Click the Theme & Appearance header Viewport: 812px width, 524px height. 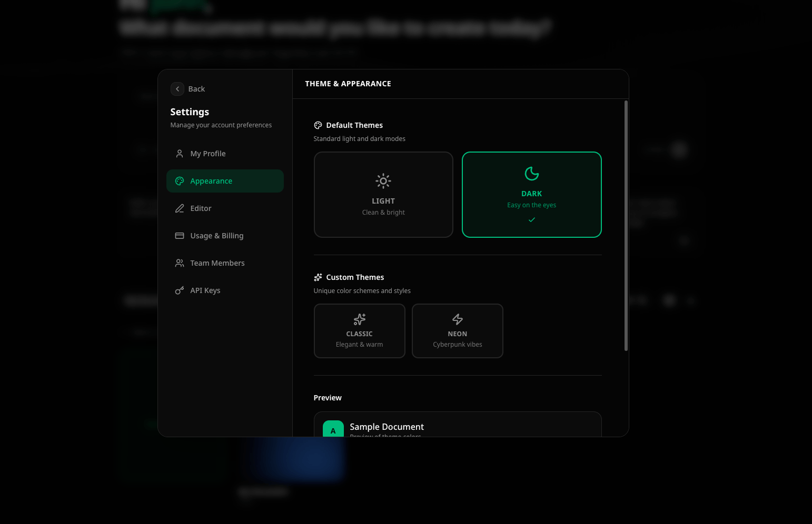tap(348, 84)
